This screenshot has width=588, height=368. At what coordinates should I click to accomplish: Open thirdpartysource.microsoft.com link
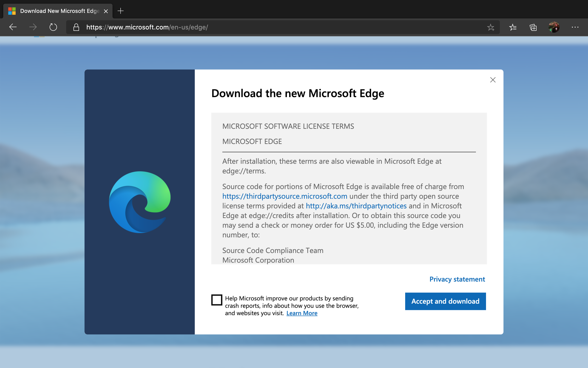click(285, 196)
